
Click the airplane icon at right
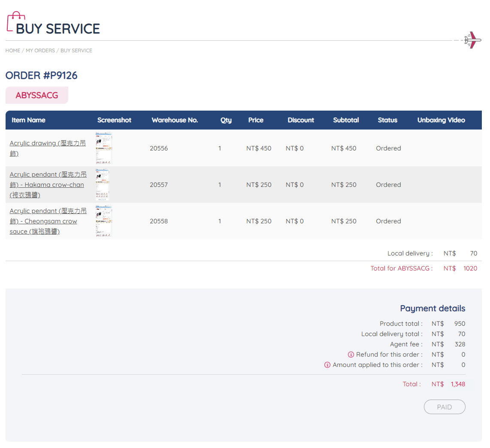472,40
